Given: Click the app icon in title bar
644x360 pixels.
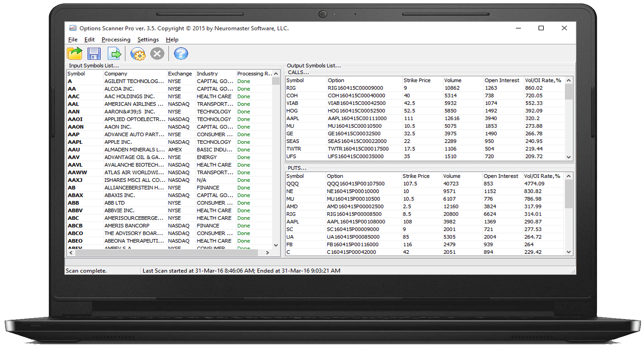Looking at the screenshot, I should click(73, 28).
